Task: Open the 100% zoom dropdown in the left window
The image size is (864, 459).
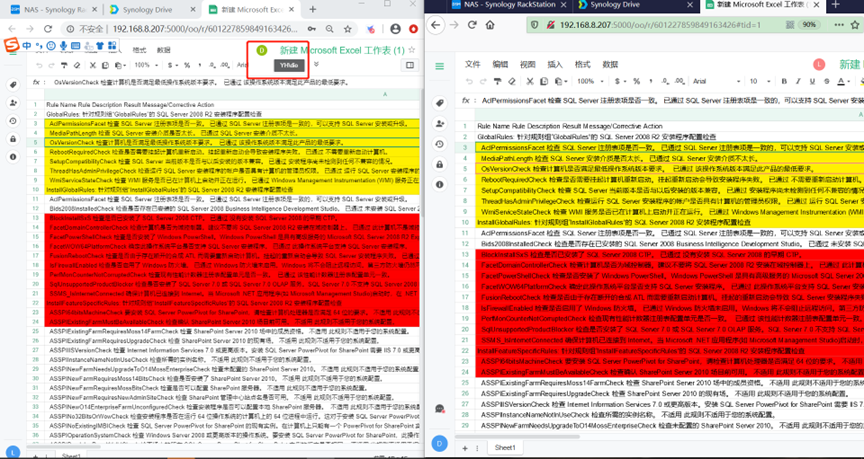Action: pyautogui.click(x=145, y=65)
